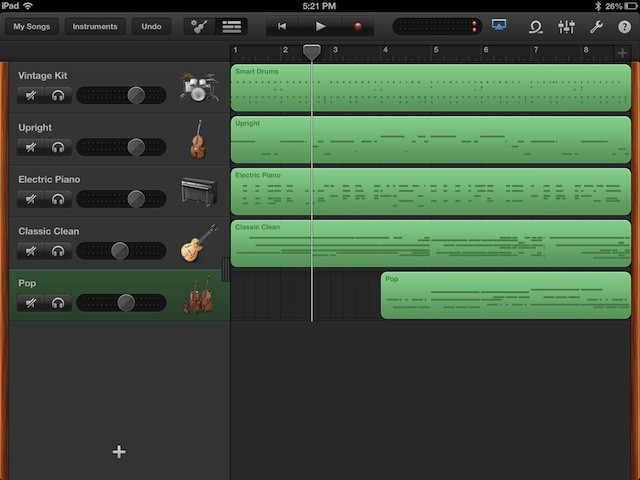Tap the Pop track name
Image resolution: width=640 pixels, height=480 pixels.
coord(27,283)
